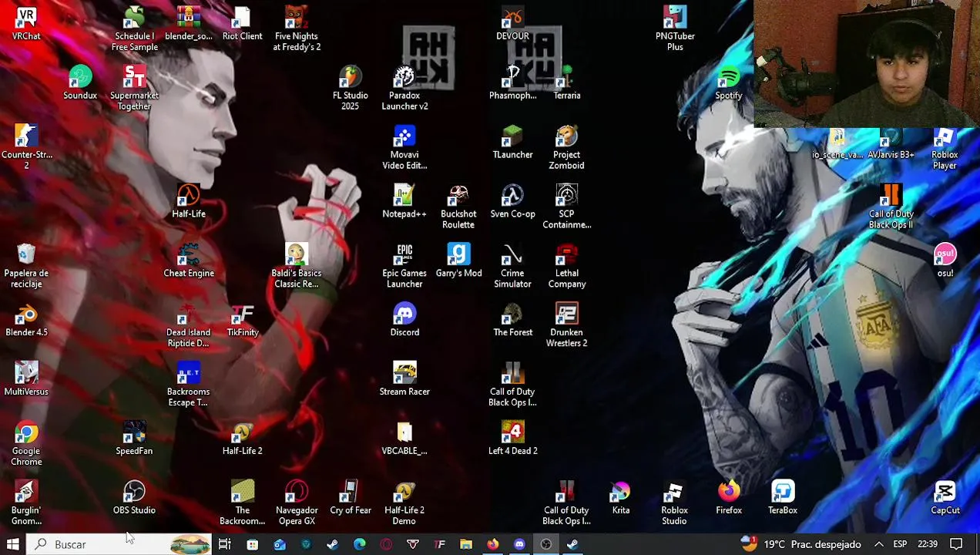Image resolution: width=980 pixels, height=555 pixels.
Task: Click Call of Duty Black Ops II icon
Action: (x=891, y=207)
